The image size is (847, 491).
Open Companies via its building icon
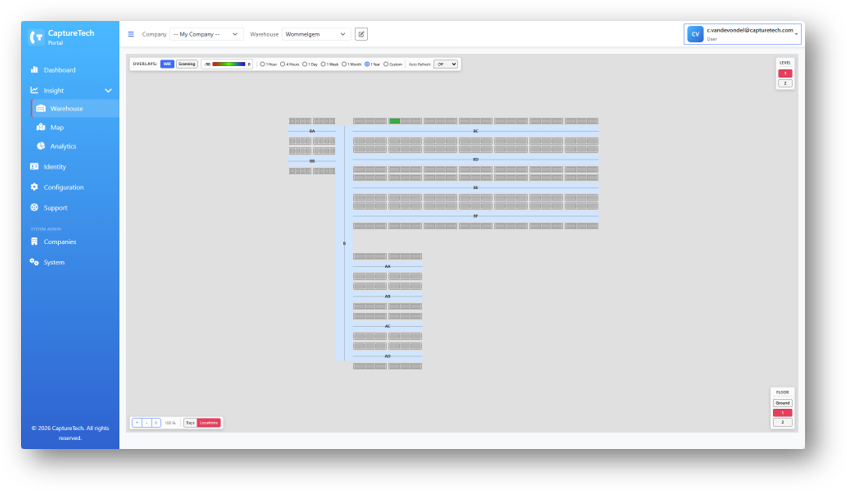pyautogui.click(x=35, y=241)
